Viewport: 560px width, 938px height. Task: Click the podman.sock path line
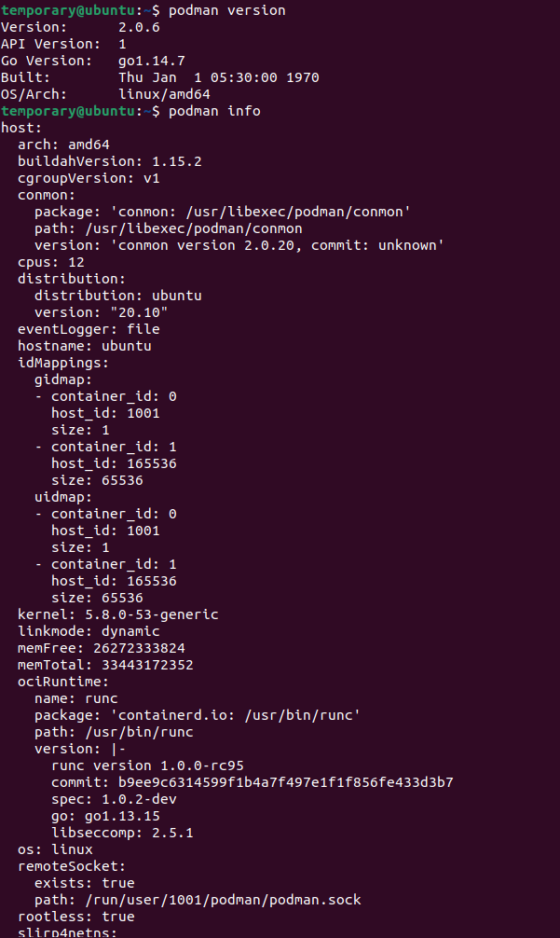[x=197, y=900]
